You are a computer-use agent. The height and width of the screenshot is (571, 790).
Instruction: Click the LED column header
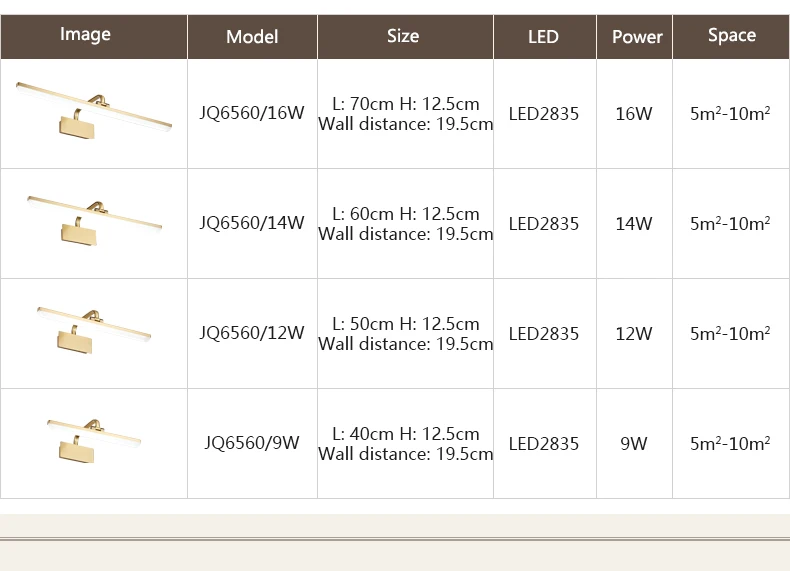[544, 37]
